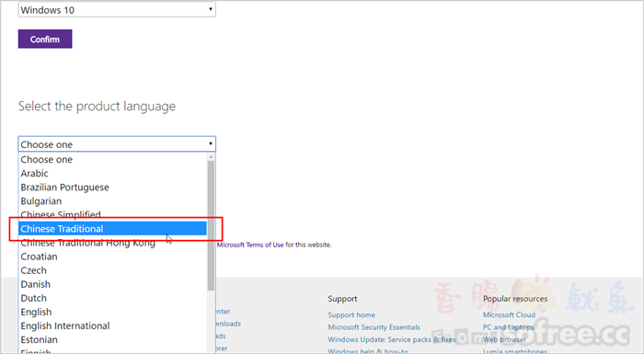Open the Support home link
The width and height of the screenshot is (644, 354).
pos(351,315)
